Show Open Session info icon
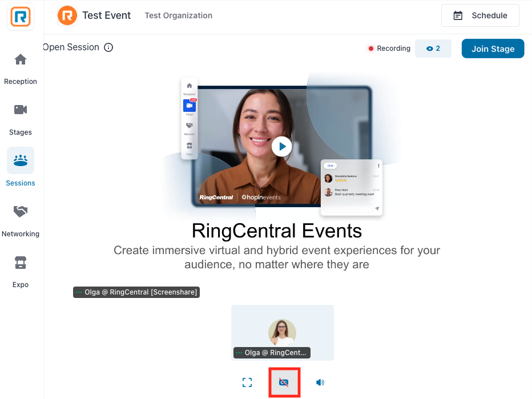The width and height of the screenshot is (532, 399). click(108, 47)
